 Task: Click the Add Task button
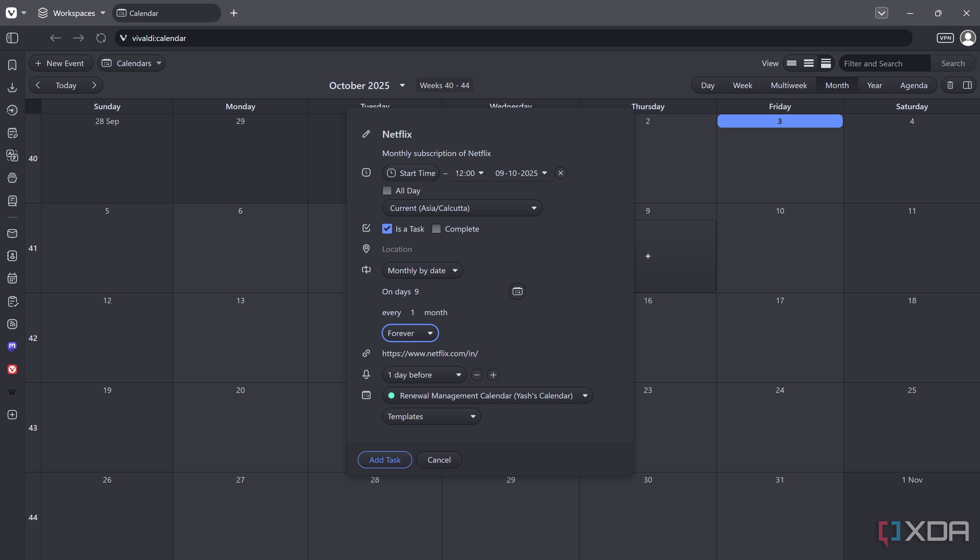click(x=385, y=460)
